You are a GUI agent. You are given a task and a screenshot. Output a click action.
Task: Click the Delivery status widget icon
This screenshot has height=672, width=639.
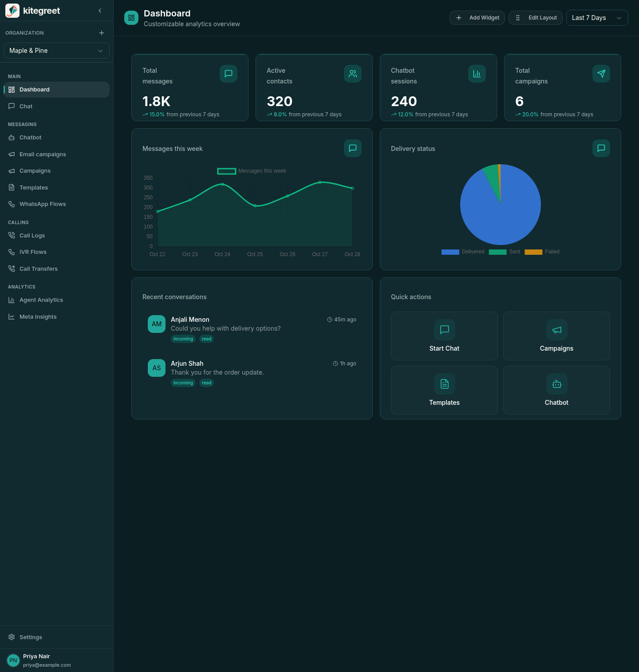(x=601, y=148)
